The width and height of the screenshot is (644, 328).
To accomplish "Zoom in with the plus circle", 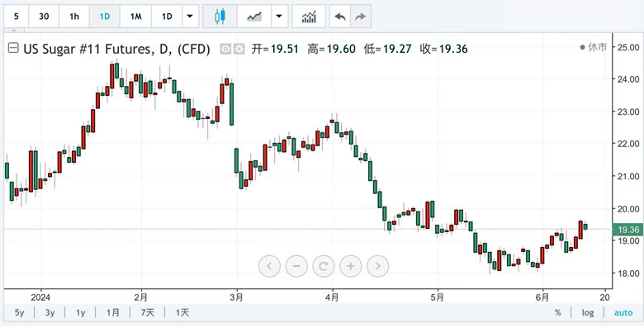I will (x=350, y=266).
